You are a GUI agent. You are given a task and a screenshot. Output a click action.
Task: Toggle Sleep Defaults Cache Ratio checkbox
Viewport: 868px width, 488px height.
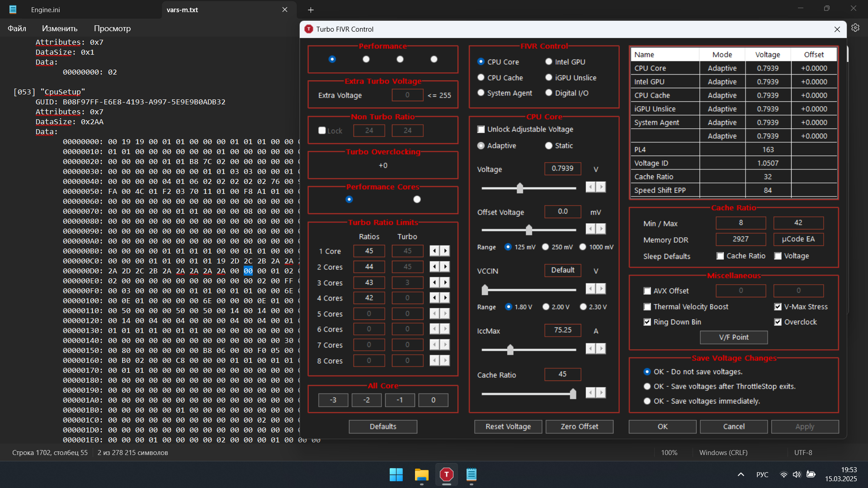(x=720, y=256)
